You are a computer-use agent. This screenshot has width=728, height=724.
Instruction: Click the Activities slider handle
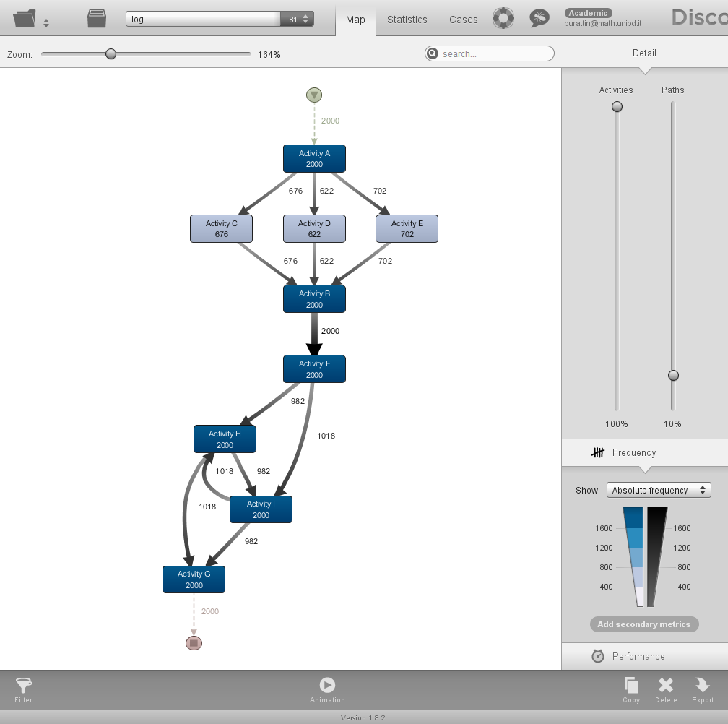point(617,107)
